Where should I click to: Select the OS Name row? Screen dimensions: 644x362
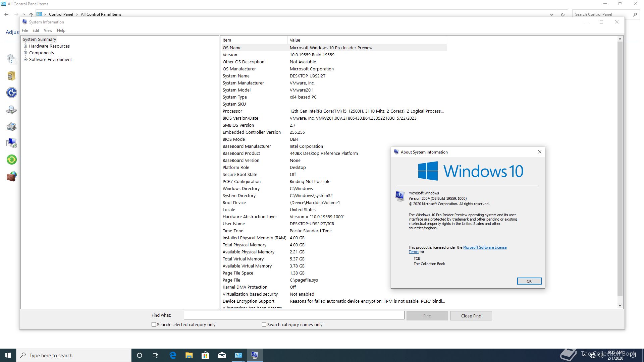click(x=334, y=48)
